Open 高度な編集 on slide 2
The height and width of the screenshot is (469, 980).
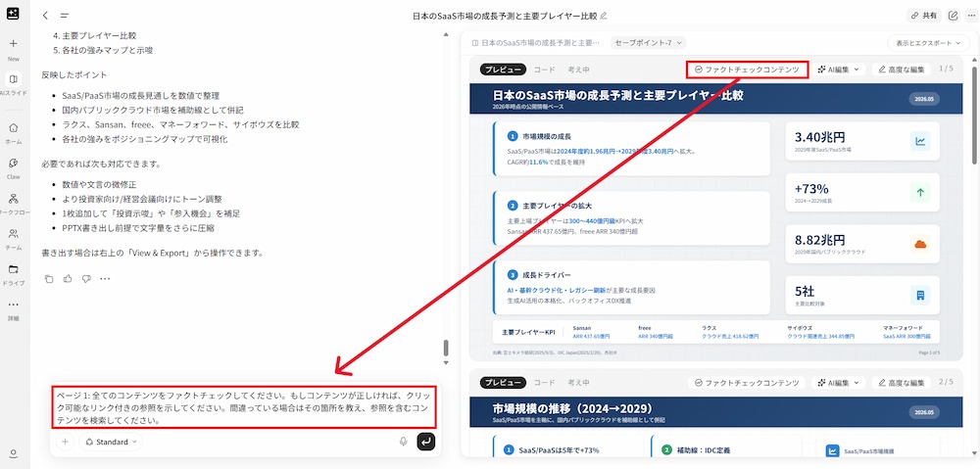pos(902,382)
